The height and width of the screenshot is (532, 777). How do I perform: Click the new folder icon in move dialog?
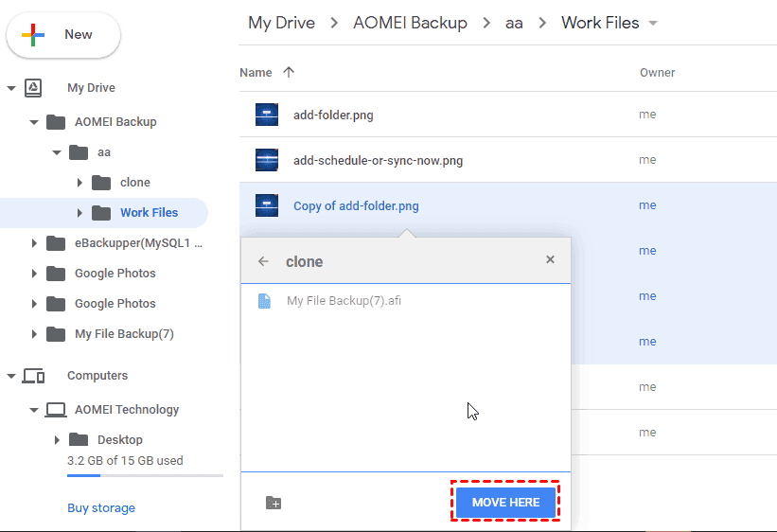point(274,503)
